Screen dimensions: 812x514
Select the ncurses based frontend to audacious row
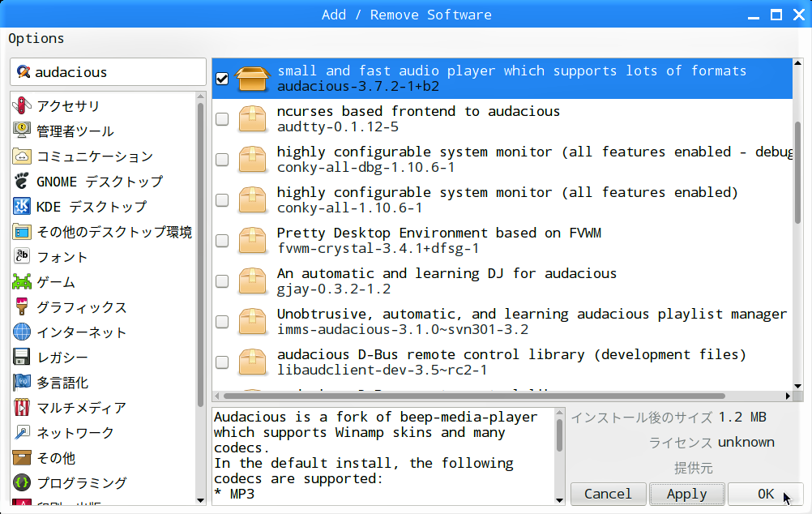point(502,118)
